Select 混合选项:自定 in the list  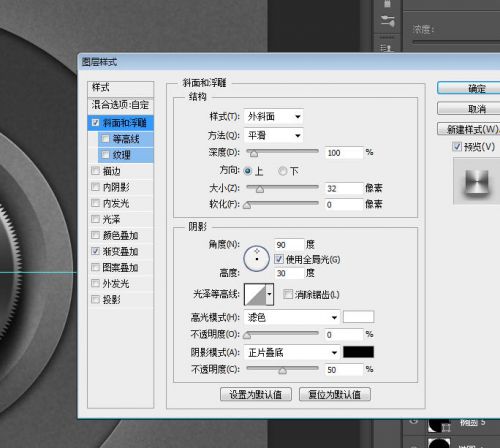pyautogui.click(x=120, y=105)
